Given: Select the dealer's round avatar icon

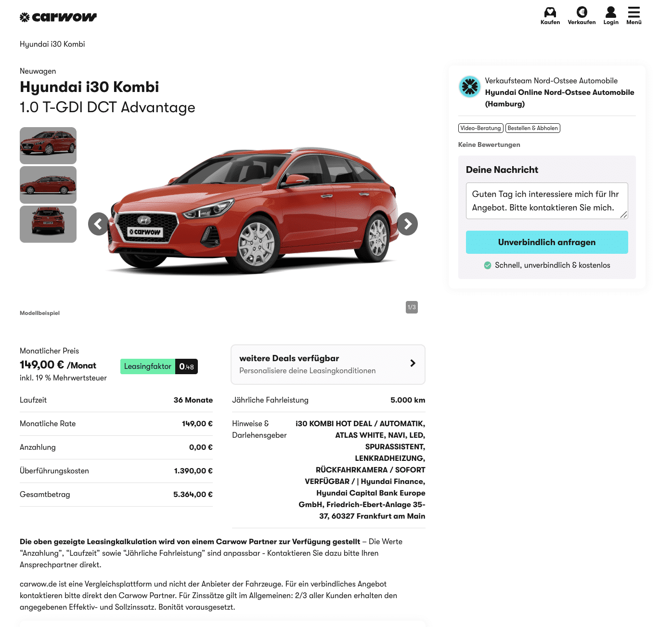Looking at the screenshot, I should tap(469, 87).
